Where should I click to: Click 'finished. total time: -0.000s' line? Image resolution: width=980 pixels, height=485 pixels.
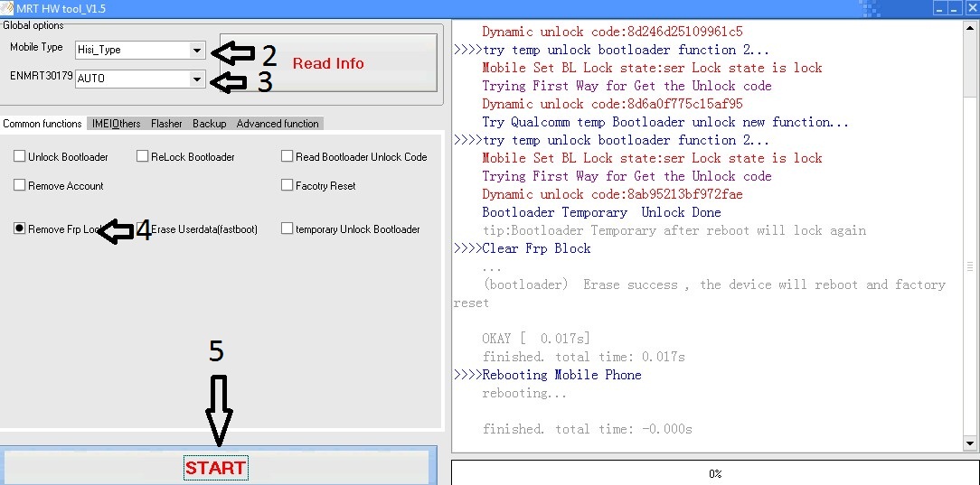click(587, 429)
